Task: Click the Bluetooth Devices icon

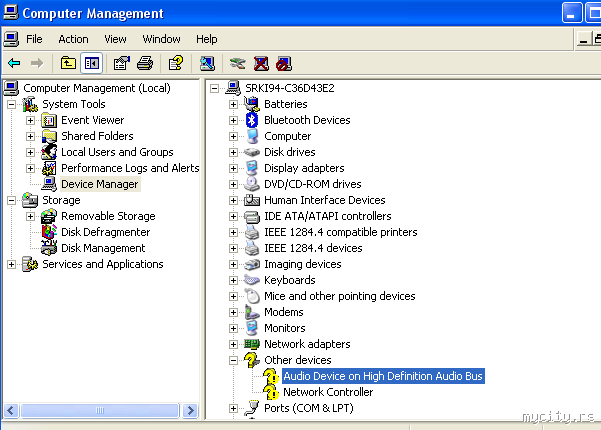Action: point(252,120)
